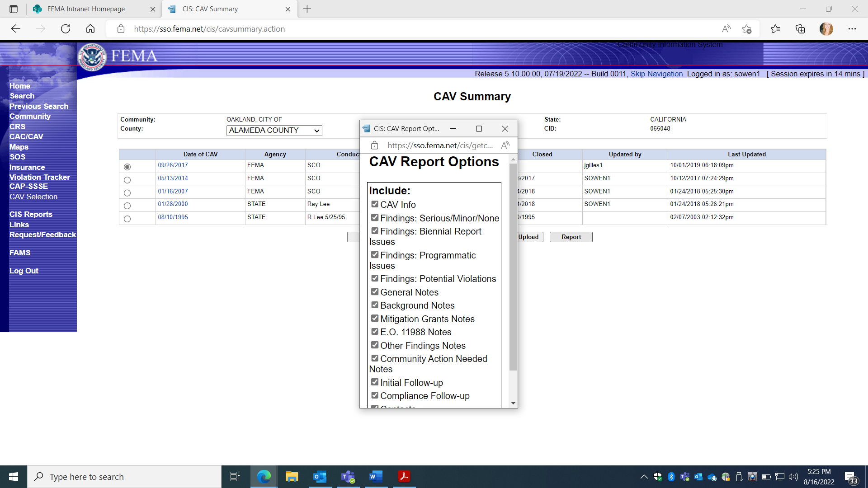Click the Home icon in browser toolbar

[90, 29]
